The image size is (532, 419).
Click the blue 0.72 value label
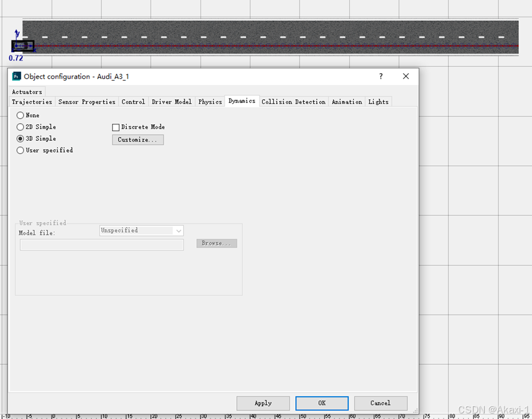pos(16,58)
